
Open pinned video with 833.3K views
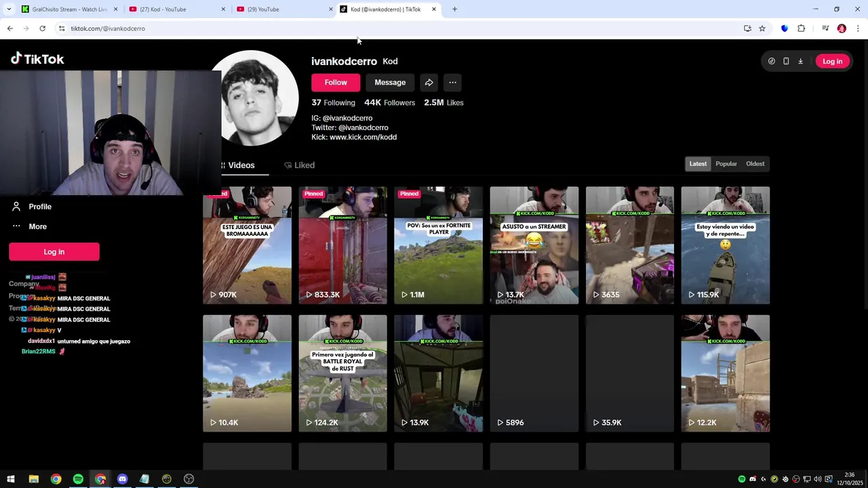pyautogui.click(x=343, y=245)
